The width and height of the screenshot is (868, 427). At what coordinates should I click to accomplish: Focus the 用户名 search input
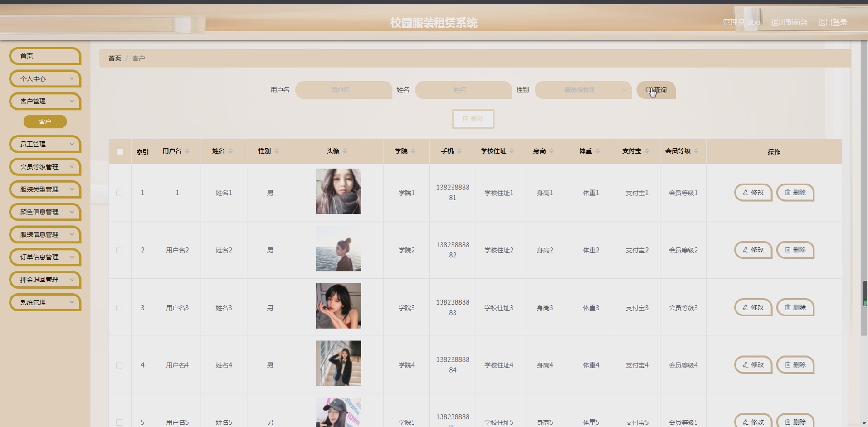click(x=344, y=90)
